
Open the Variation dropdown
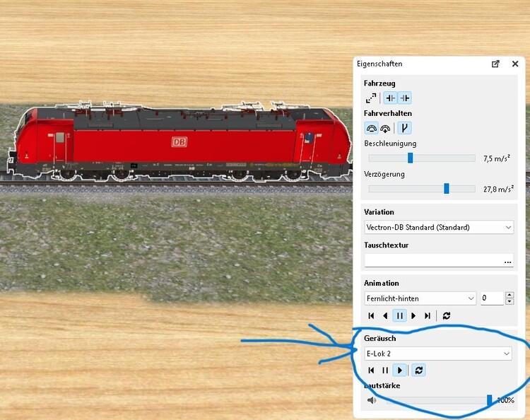click(439, 227)
